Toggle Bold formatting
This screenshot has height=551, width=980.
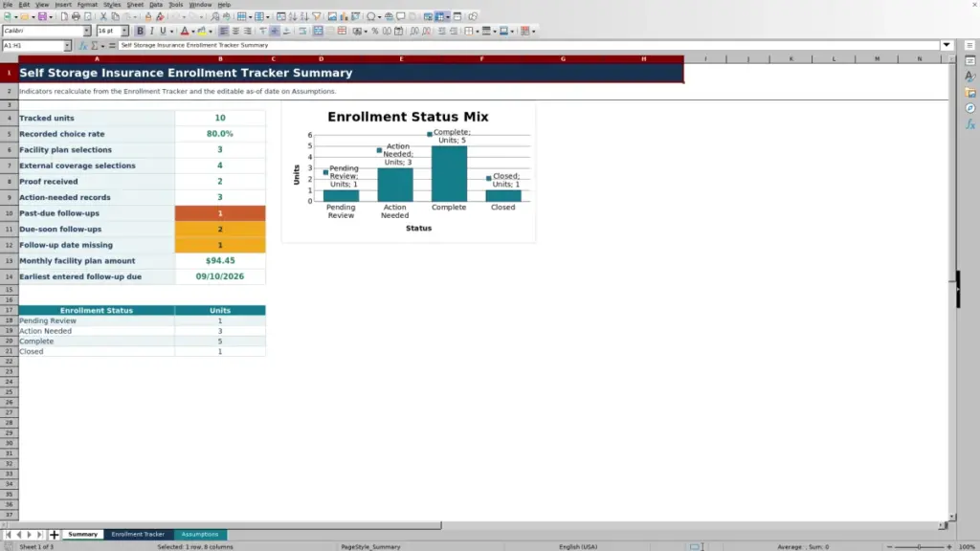[x=140, y=32]
